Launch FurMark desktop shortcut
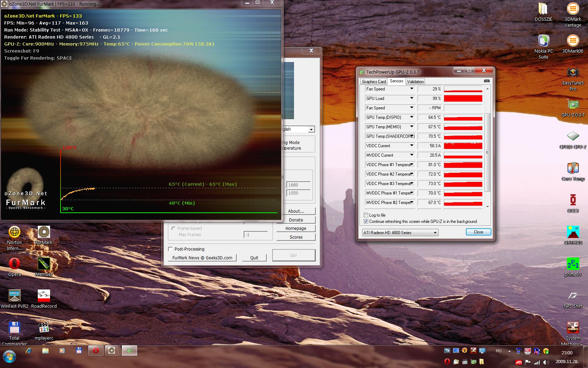The height and width of the screenshot is (368, 588). coord(44,236)
